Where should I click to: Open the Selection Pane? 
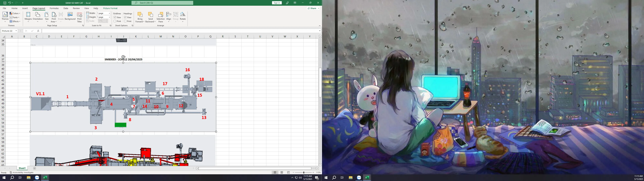(160, 17)
